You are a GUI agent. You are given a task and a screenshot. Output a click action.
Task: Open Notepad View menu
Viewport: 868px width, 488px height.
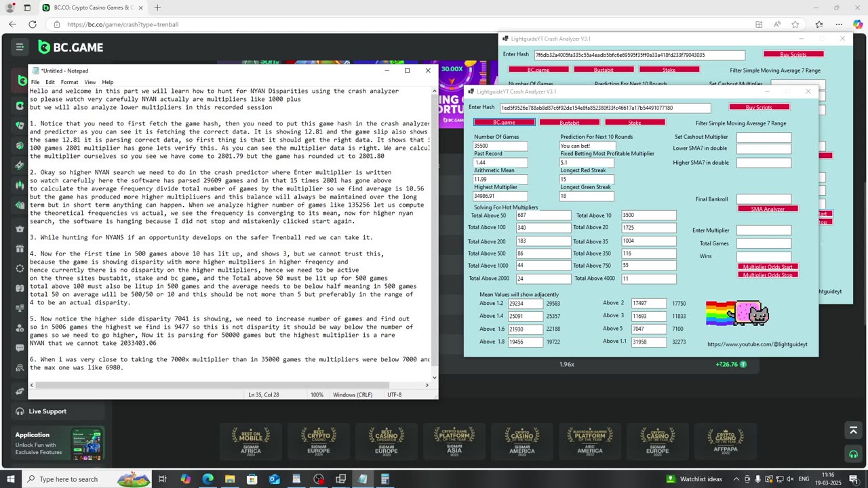(90, 82)
